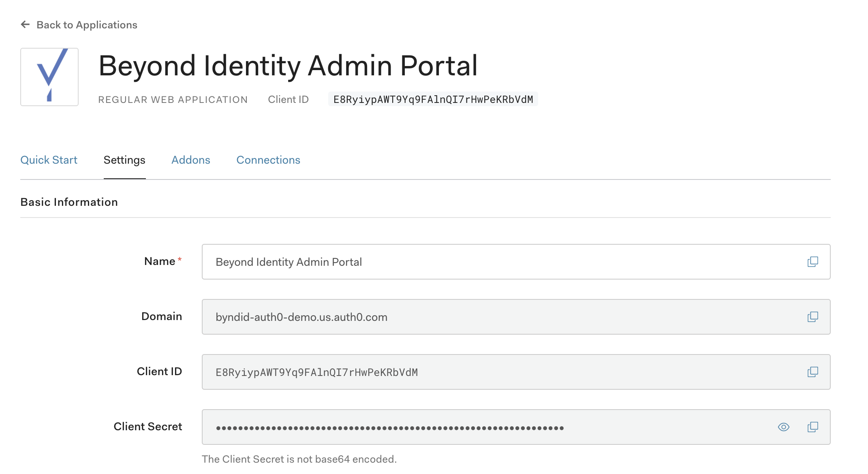This screenshot has height=474, width=868.
Task: Click the Basic Information section heading
Action: (69, 201)
